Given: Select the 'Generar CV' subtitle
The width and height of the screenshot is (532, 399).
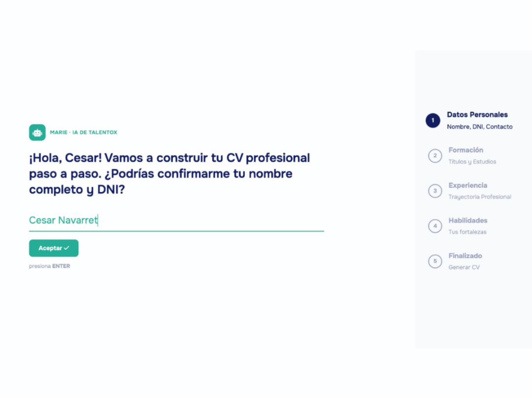Looking at the screenshot, I should (x=464, y=267).
